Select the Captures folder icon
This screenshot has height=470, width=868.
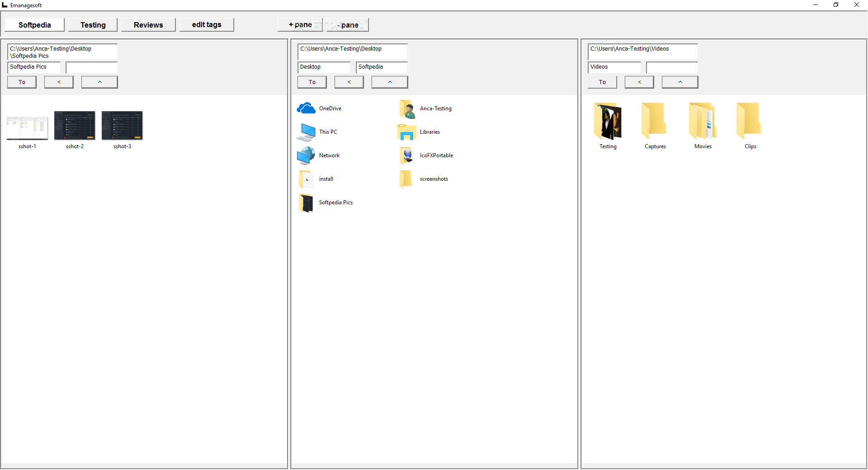pyautogui.click(x=655, y=120)
